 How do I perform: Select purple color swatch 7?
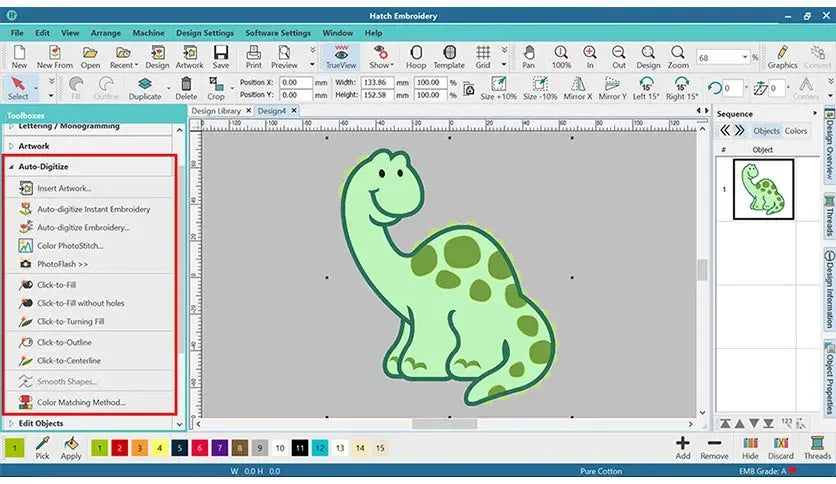pos(220,448)
